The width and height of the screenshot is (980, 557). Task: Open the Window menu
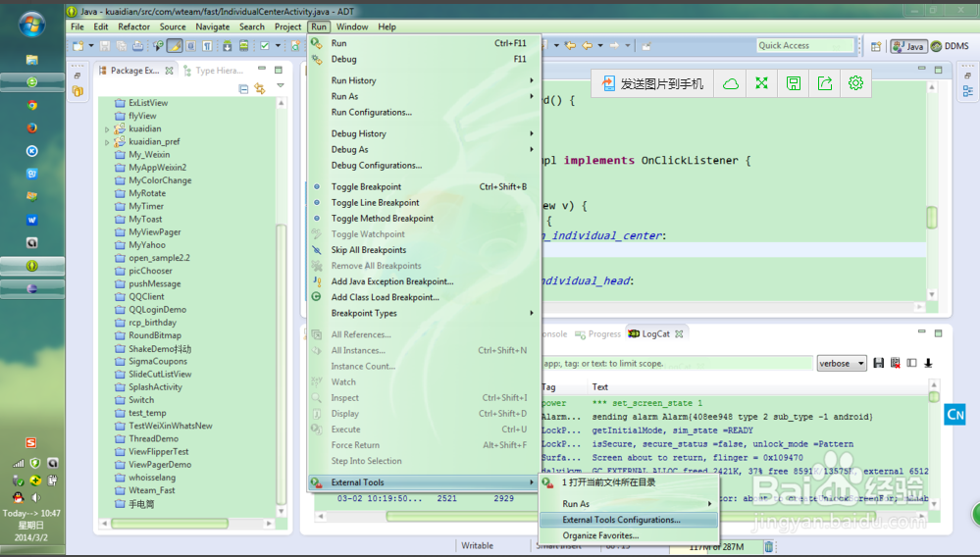[x=352, y=26]
